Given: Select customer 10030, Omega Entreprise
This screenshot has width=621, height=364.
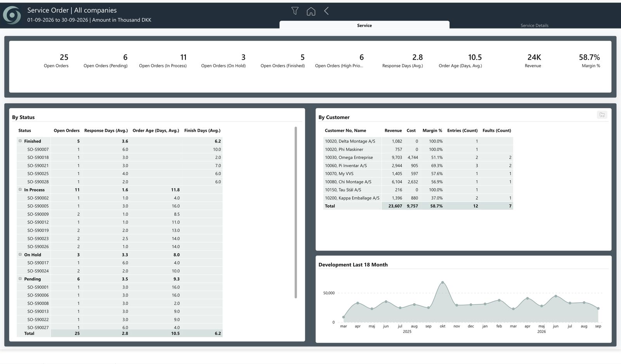Looking at the screenshot, I should 349,157.
